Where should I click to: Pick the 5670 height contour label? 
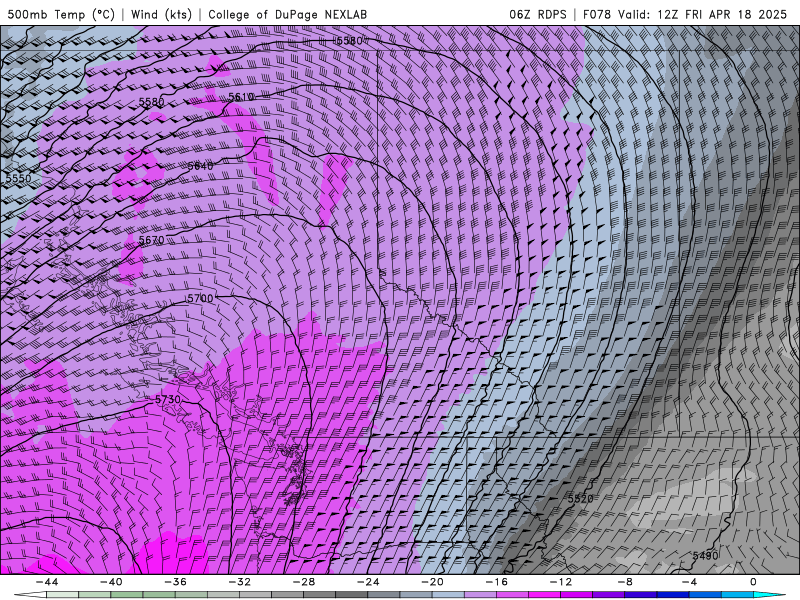coord(152,240)
